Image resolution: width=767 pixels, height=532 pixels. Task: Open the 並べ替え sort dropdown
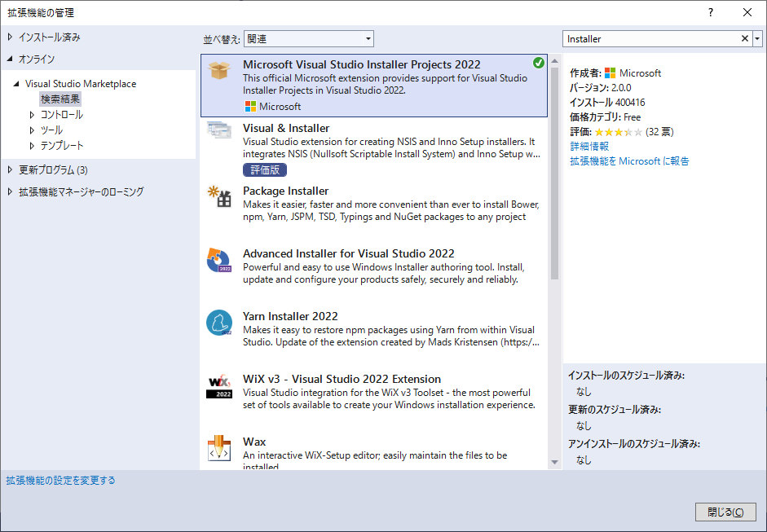coord(309,38)
